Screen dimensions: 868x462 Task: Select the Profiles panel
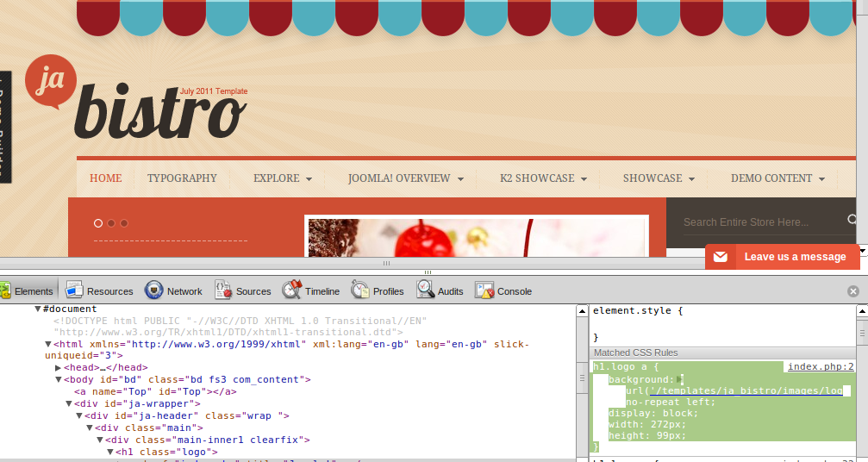pyautogui.click(x=378, y=291)
